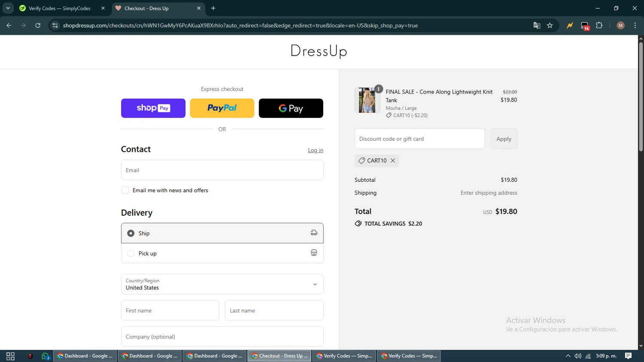Pay with Shop Pay express button
This screenshot has width=644, height=362.
click(x=153, y=108)
